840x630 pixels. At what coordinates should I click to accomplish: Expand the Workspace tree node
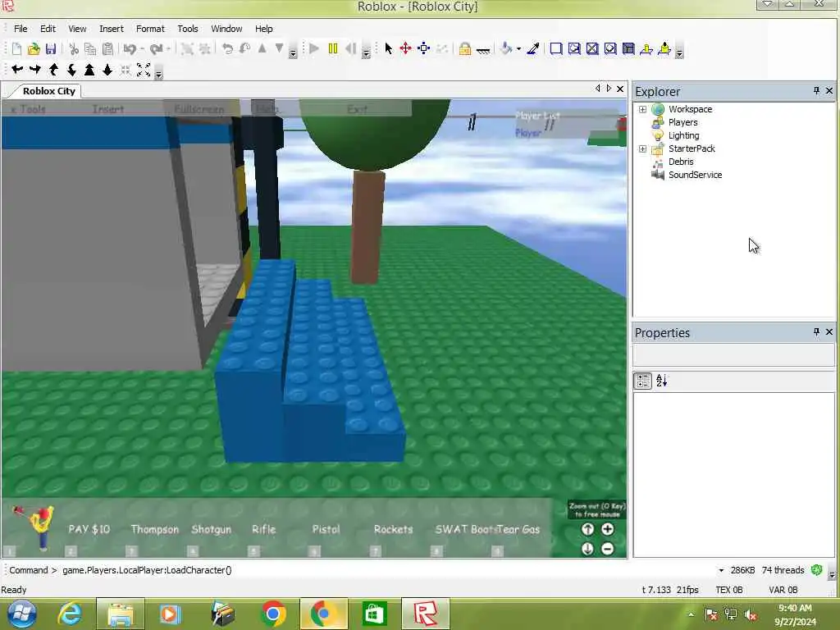[642, 109]
